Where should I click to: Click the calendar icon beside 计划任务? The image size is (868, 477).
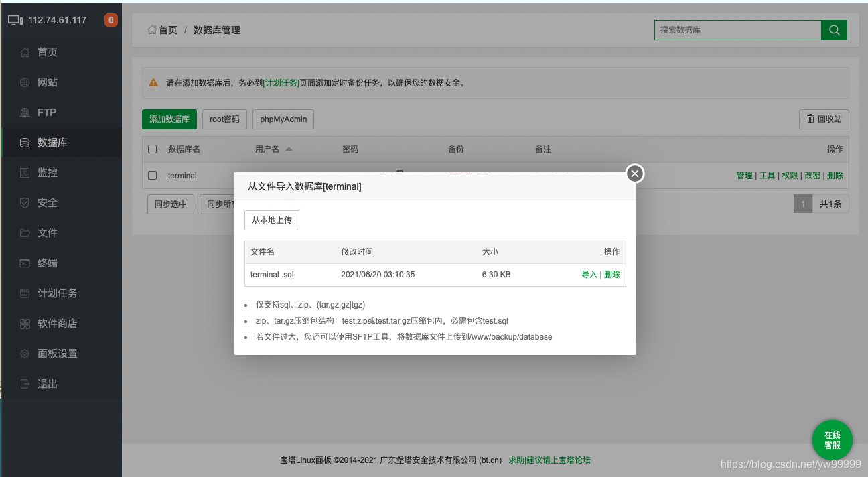(25, 293)
